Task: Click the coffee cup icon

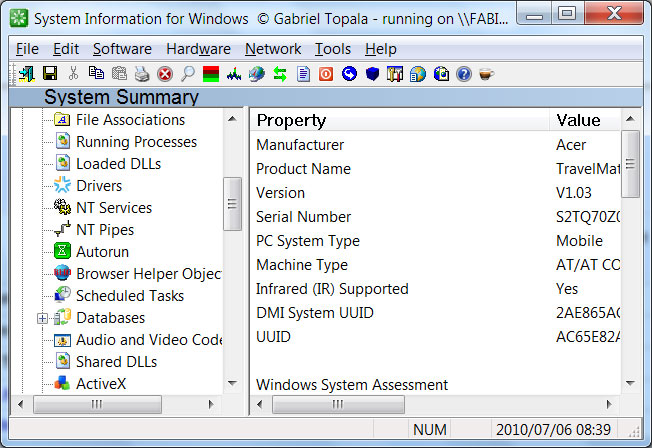Action: (486, 74)
